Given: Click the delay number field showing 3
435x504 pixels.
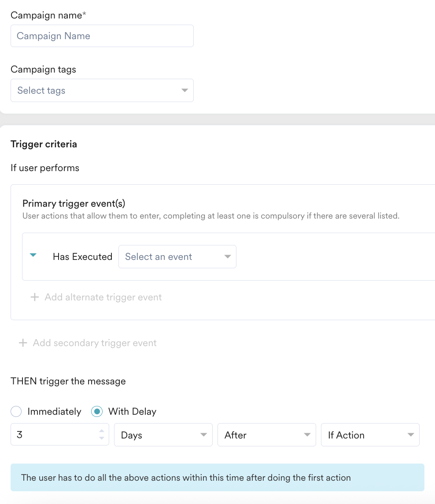Looking at the screenshot, I should tap(60, 435).
